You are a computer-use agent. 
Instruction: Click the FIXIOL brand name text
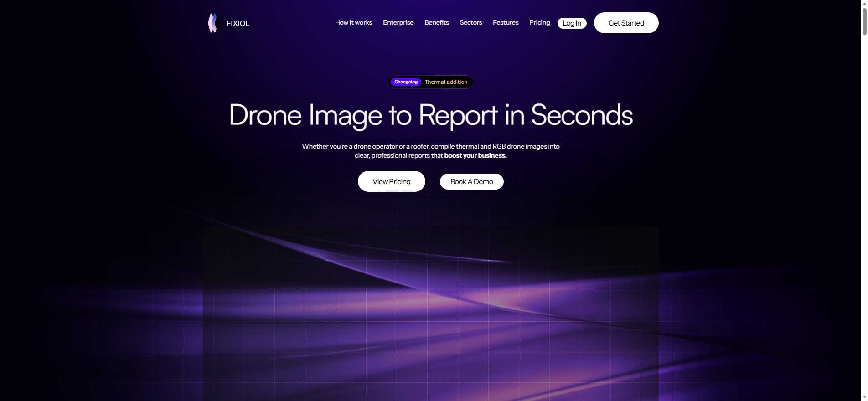point(238,23)
